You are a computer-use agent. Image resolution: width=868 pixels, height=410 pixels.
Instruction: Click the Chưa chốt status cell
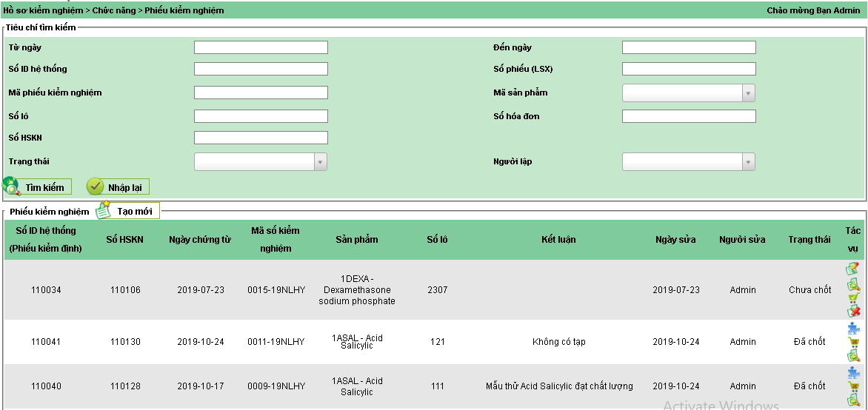[810, 290]
